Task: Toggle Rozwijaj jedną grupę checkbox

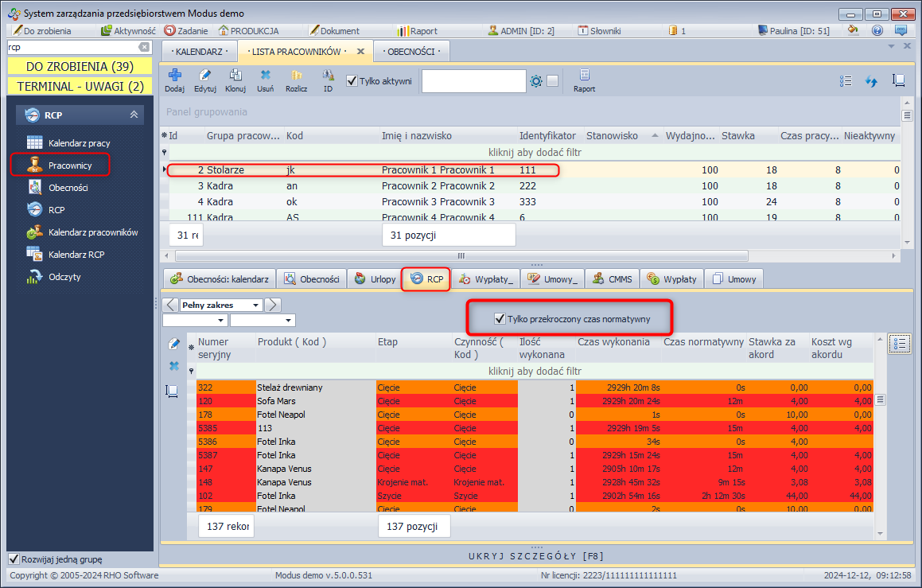Action: click(13, 559)
